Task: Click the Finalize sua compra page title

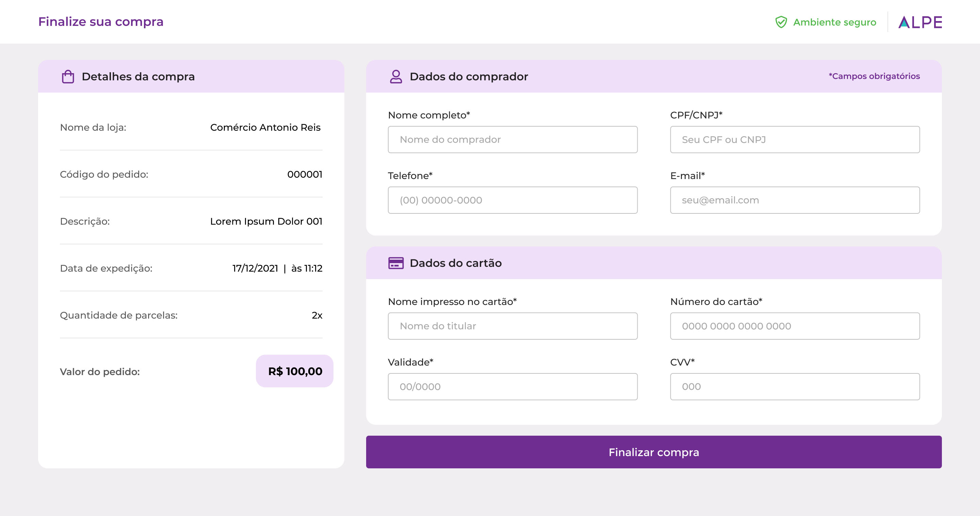Action: [x=101, y=22]
